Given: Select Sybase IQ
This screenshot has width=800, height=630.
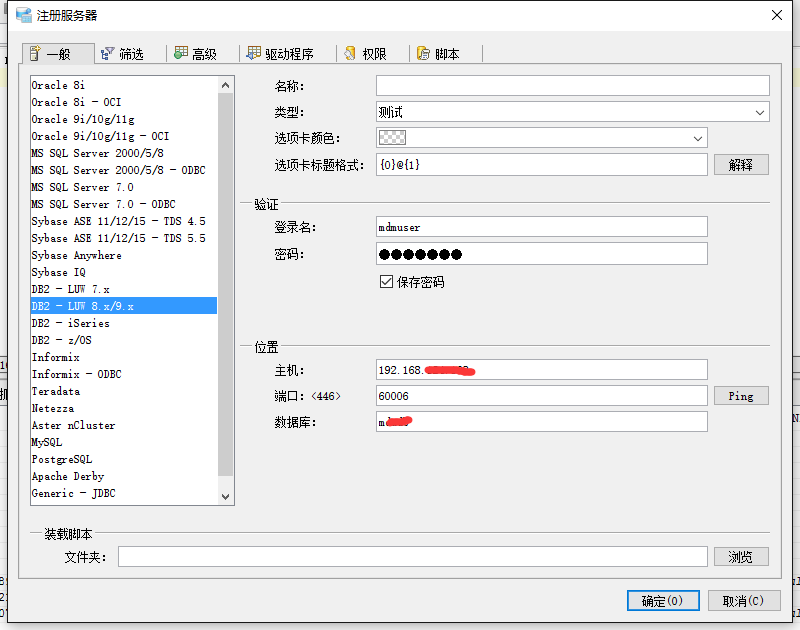Looking at the screenshot, I should pos(124,272).
